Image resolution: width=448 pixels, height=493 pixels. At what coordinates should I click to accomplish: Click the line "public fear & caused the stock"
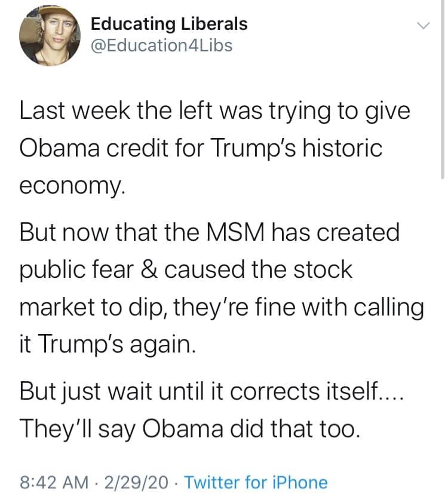[186, 268]
